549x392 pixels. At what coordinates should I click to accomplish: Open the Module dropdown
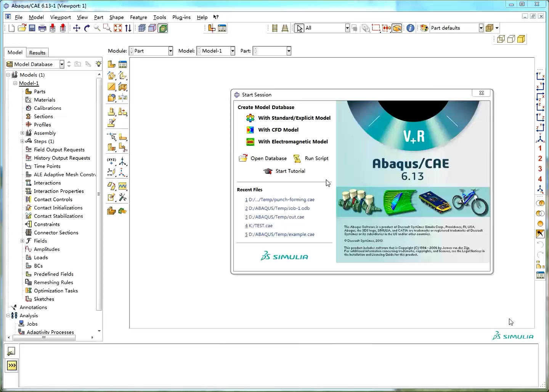tap(170, 51)
